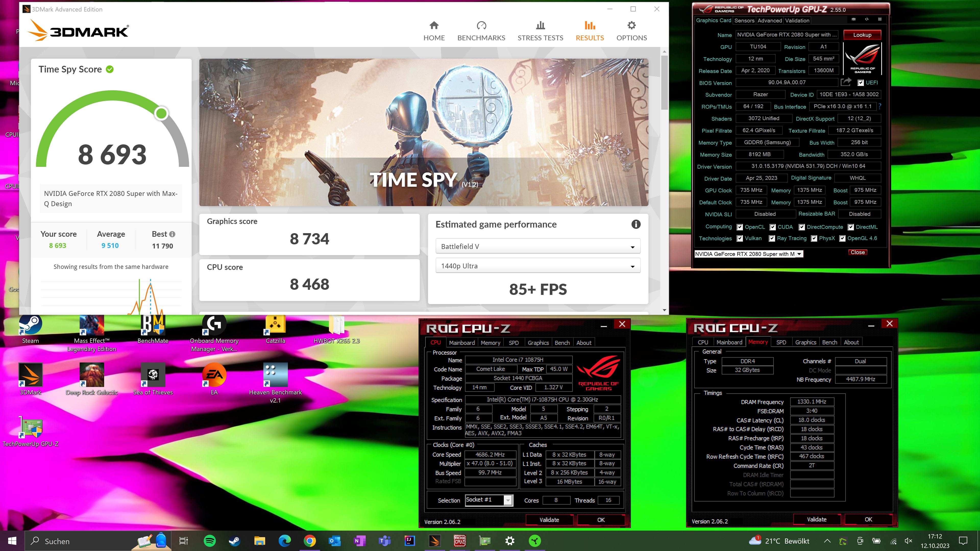The width and height of the screenshot is (980, 551).
Task: Click the BIOS Version share/export icon
Action: [846, 82]
